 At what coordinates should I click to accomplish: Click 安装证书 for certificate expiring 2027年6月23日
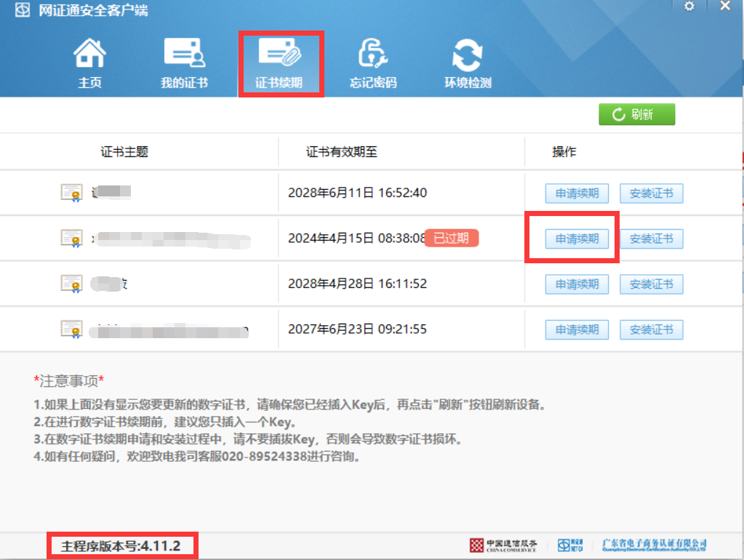click(x=651, y=329)
